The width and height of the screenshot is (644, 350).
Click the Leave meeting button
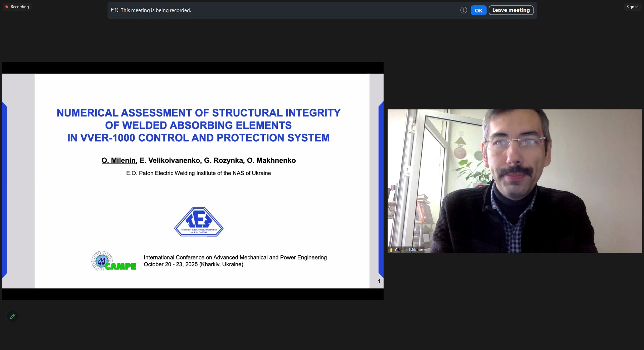click(511, 10)
